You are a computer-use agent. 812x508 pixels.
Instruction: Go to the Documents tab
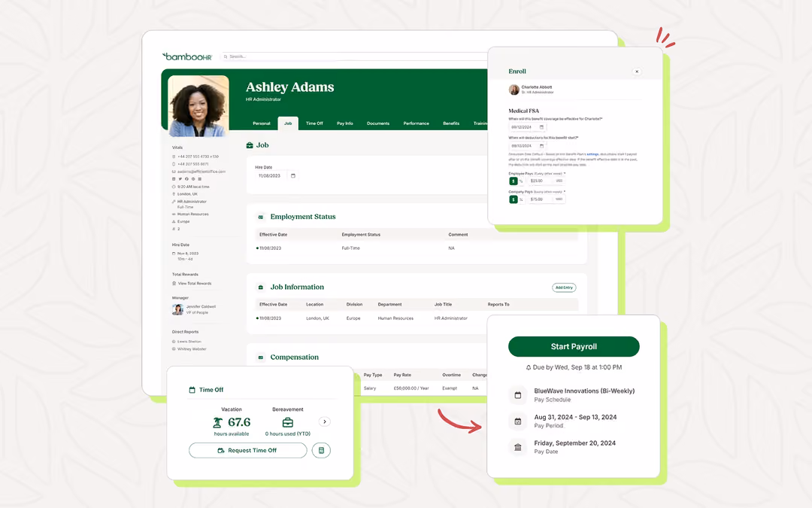click(x=378, y=123)
